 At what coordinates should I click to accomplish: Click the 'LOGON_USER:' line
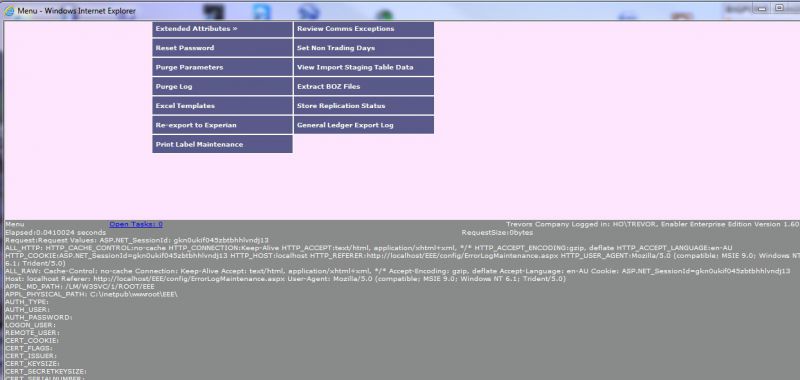30,325
